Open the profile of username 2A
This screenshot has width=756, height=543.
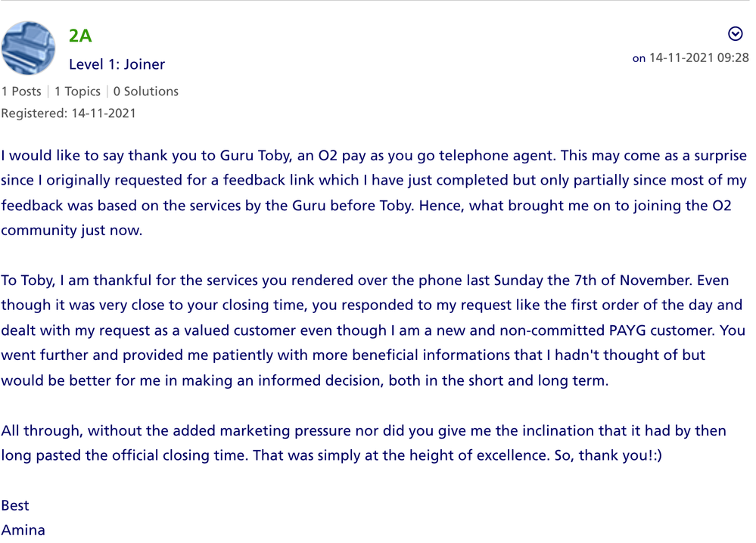click(x=80, y=36)
